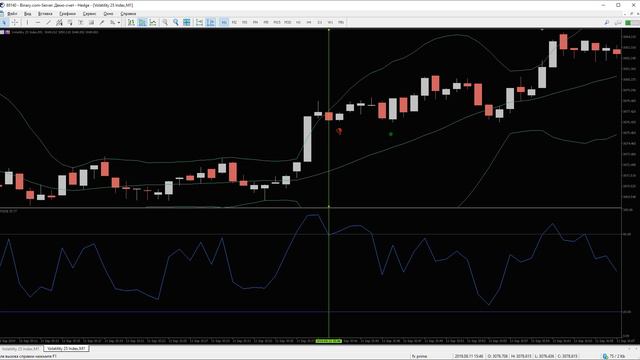Activate the crosshair tool
The image size is (640, 360).
point(15,22)
